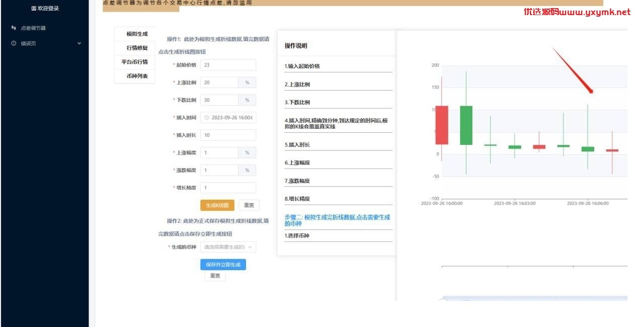The width and height of the screenshot is (644, 327).
Task: Focus the 起始价格 input field
Action: click(x=228, y=65)
